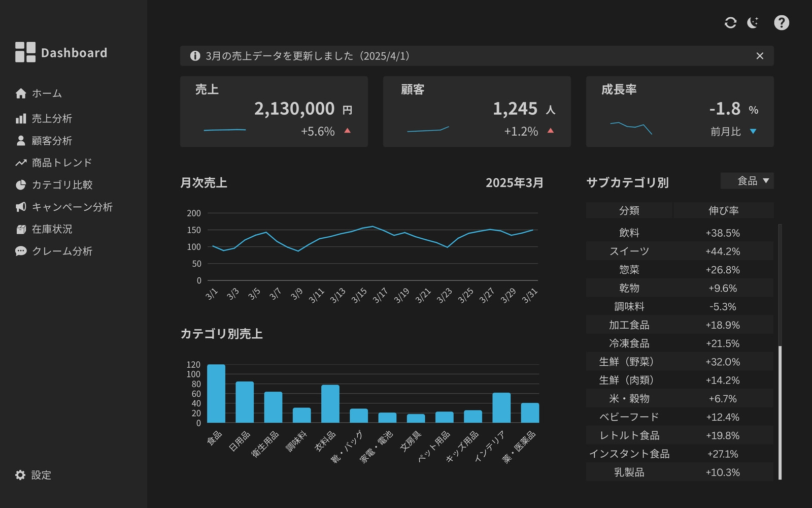812x508 pixels.
Task: Click the subcategory table scrollbar
Action: 780,352
